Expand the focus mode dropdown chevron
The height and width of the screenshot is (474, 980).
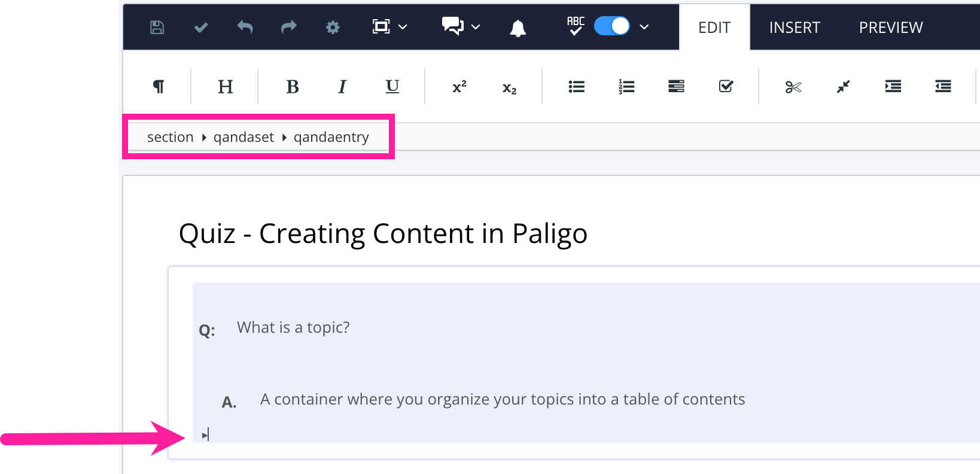click(403, 27)
